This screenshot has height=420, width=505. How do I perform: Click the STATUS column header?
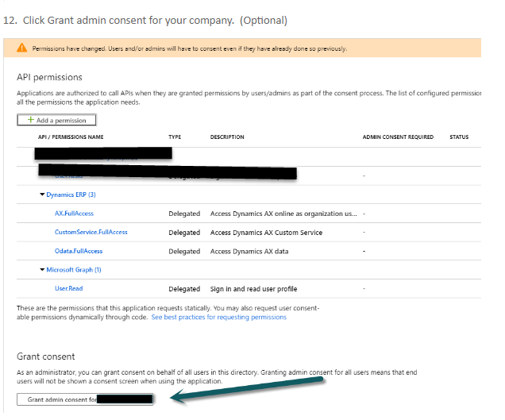[x=459, y=137]
